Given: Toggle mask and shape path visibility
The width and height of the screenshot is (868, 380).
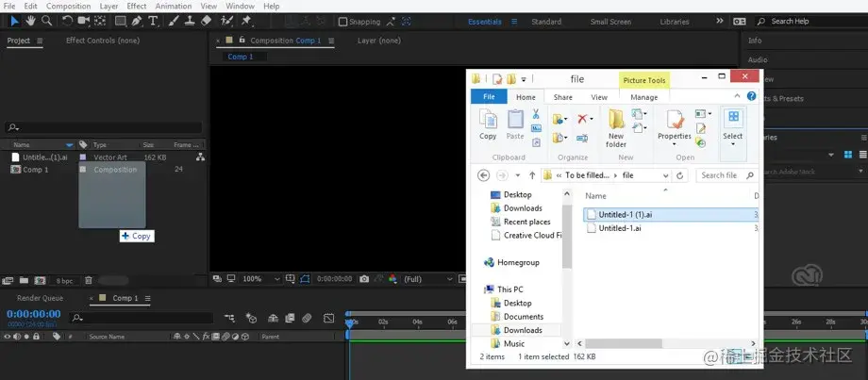Looking at the screenshot, I should pos(305,279).
